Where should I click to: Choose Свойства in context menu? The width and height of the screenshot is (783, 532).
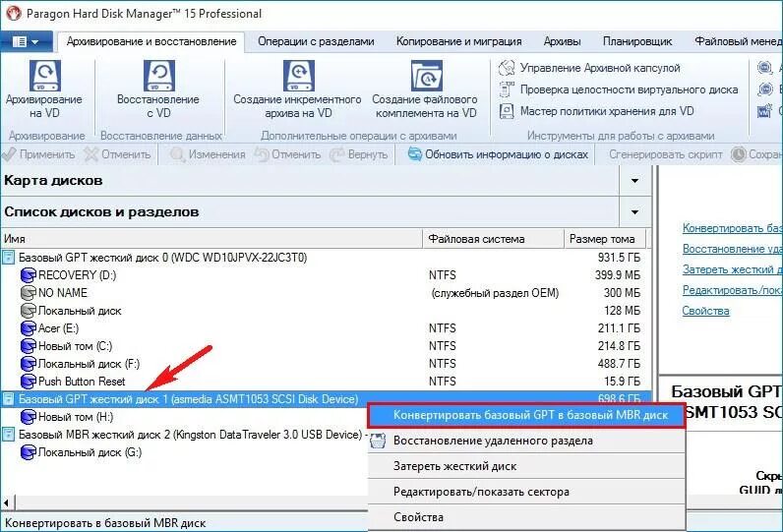pos(527,517)
